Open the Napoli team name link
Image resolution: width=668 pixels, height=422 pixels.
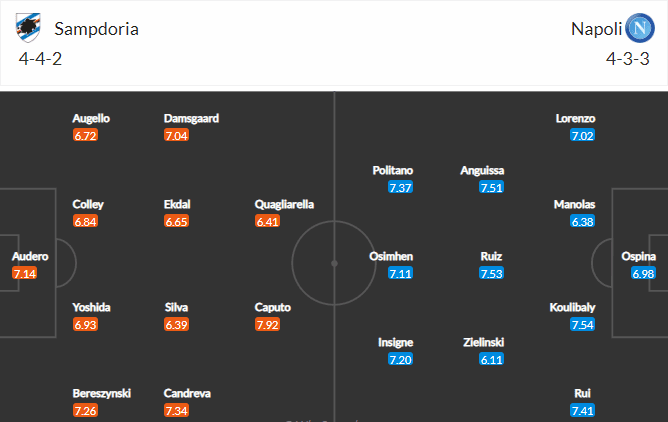point(596,29)
